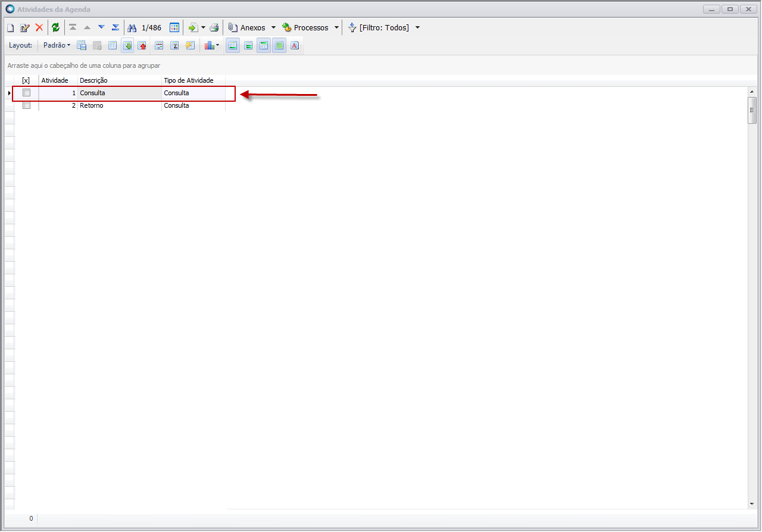Image resolution: width=762 pixels, height=532 pixels.
Task: Click the [x] column header
Action: tap(26, 80)
